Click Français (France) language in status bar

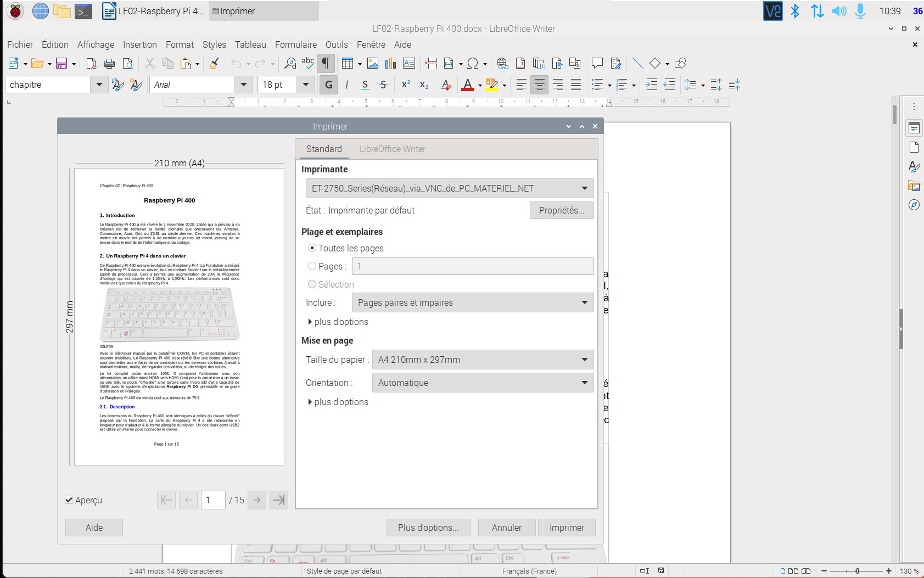(529, 571)
